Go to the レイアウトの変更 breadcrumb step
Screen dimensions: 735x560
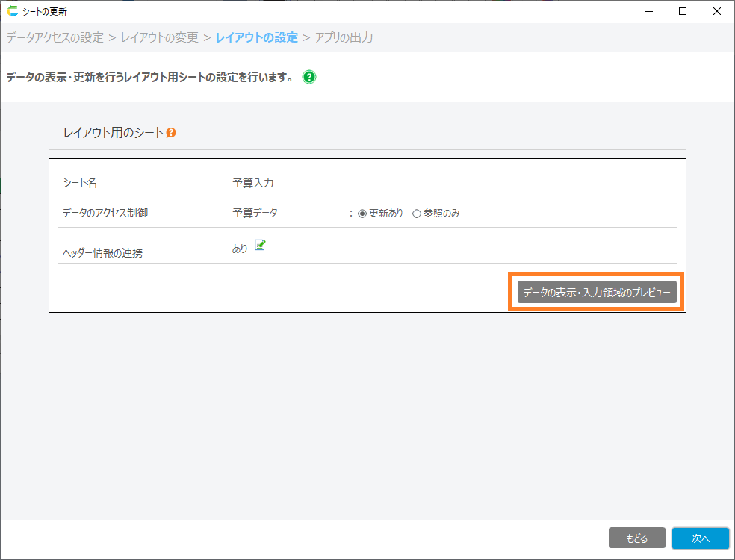pos(159,37)
